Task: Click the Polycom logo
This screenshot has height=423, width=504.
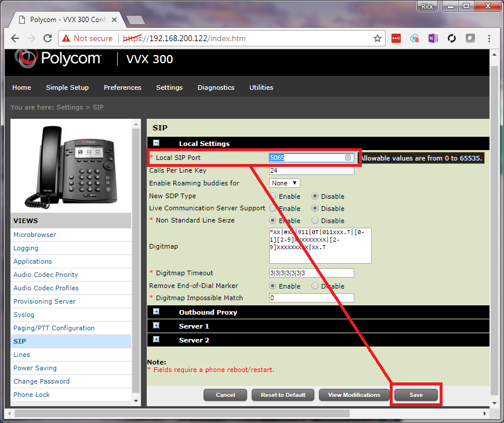Action: coord(58,59)
